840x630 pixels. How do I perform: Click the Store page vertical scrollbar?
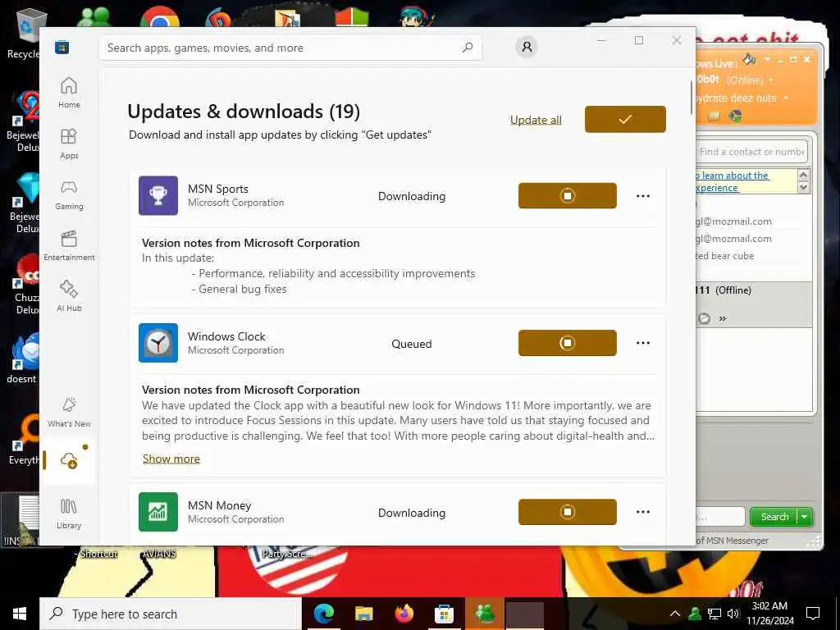point(691,98)
